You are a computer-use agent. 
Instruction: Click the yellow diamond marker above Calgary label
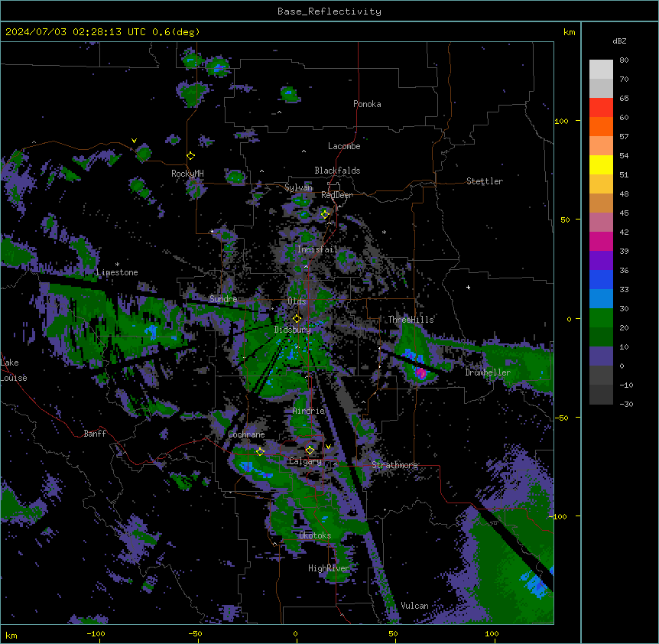point(310,450)
